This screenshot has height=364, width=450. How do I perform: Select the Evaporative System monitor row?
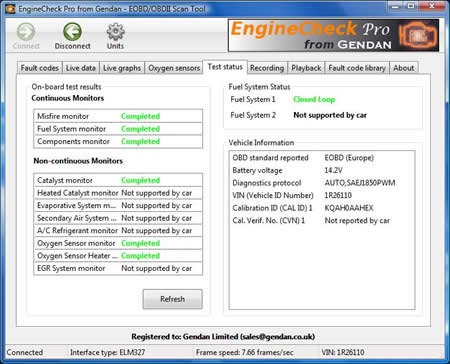click(118, 206)
